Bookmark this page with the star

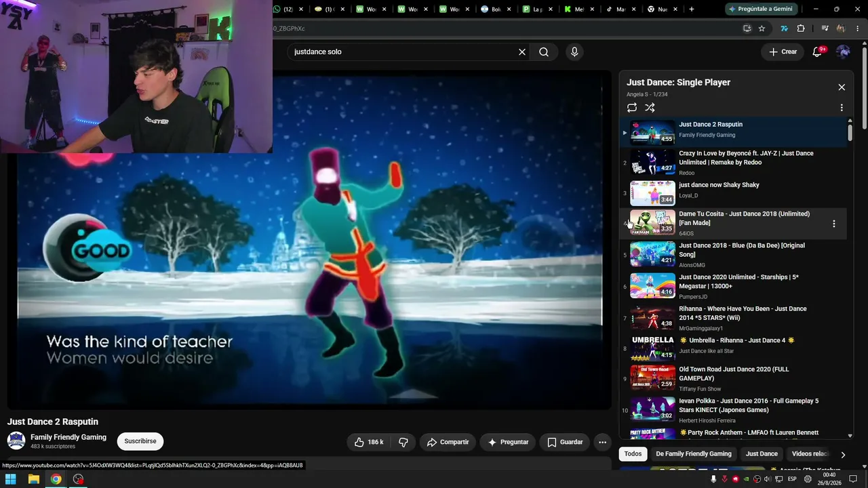[x=762, y=28]
